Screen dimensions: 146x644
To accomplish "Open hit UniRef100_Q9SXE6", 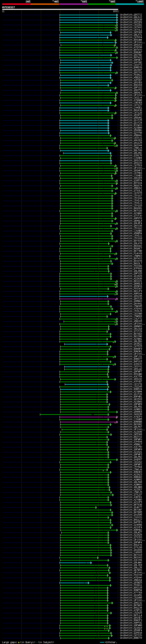I will pyautogui.click(x=131, y=82).
